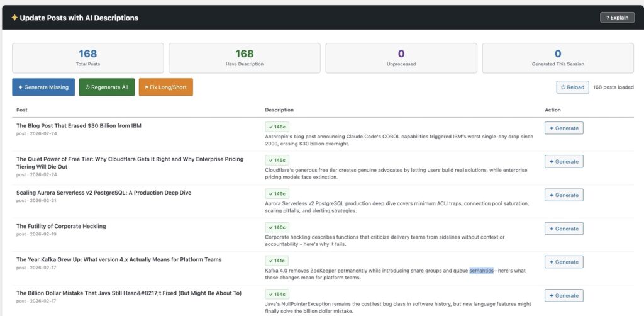Generate description for the Cloudflare Free Tier post
Screen dimensions: 644x316
[x=563, y=162]
